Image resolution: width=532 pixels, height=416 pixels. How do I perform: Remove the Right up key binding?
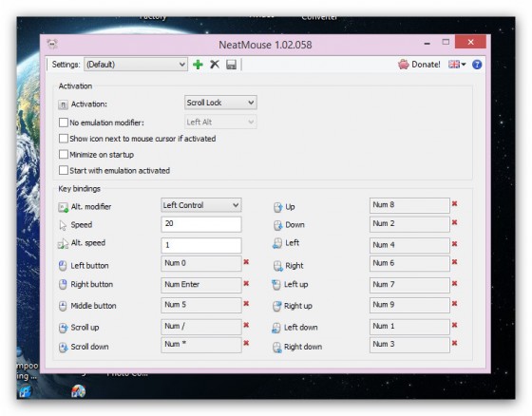pyautogui.click(x=455, y=303)
